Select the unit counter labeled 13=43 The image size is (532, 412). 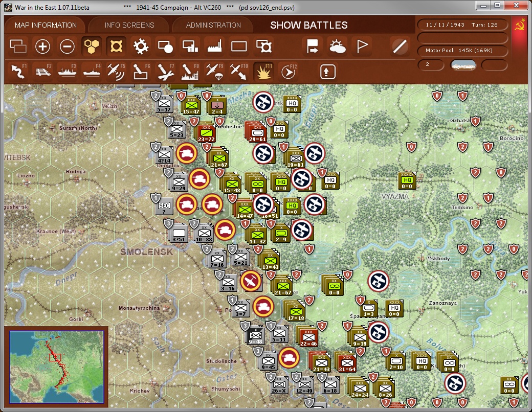(x=270, y=261)
